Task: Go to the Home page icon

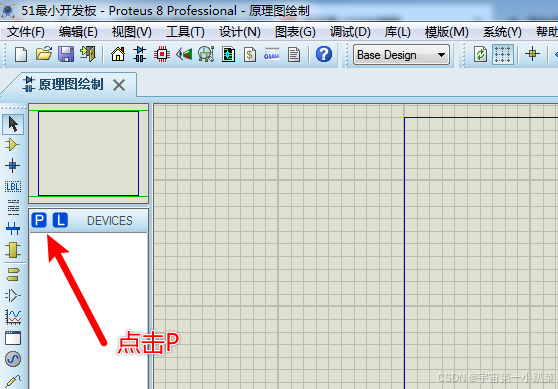Action: [x=118, y=54]
